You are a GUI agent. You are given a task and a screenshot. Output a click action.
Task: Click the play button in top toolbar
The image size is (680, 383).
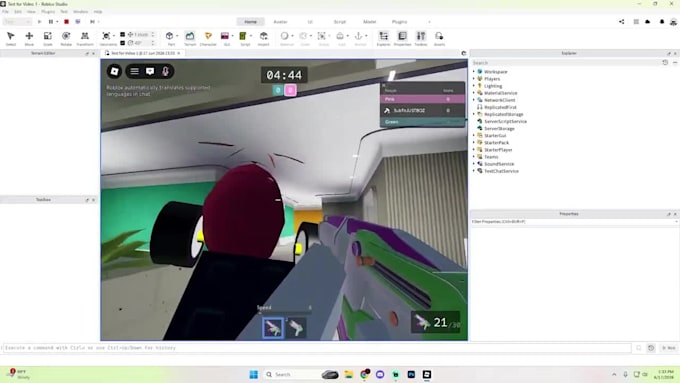click(39, 22)
